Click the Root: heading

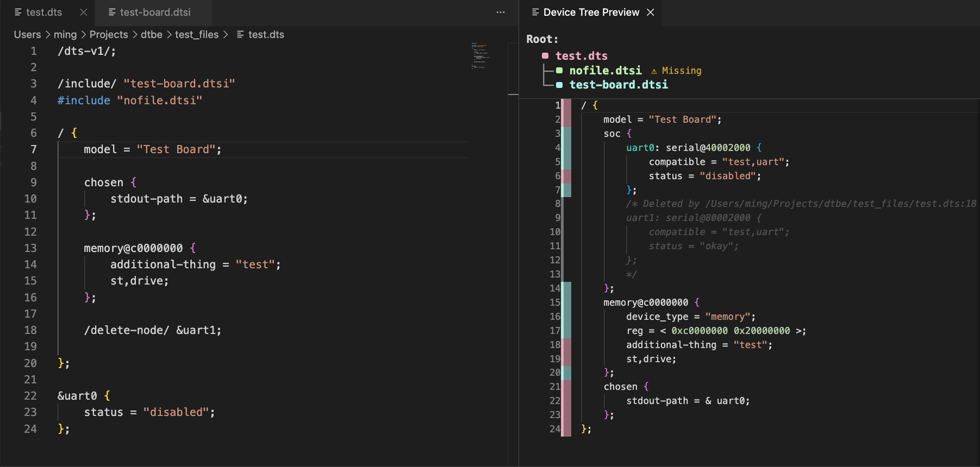pyautogui.click(x=542, y=39)
